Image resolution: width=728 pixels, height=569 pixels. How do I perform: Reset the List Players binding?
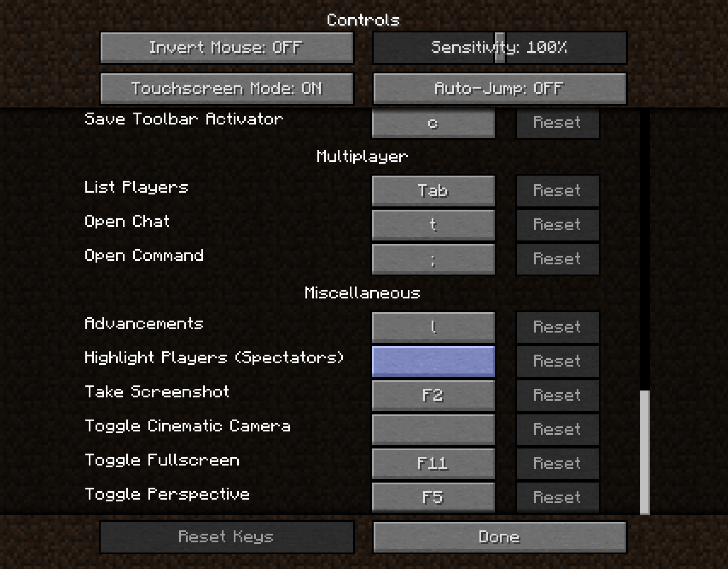[557, 190]
